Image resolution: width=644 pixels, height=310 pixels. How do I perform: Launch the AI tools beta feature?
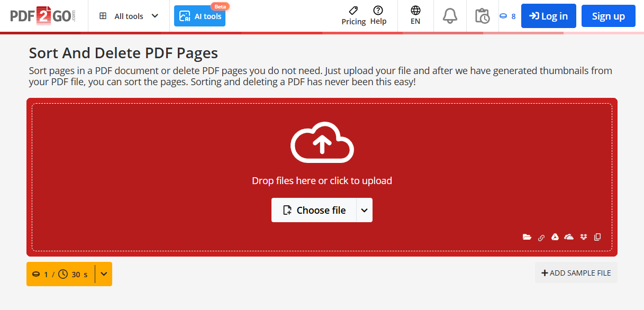point(199,16)
